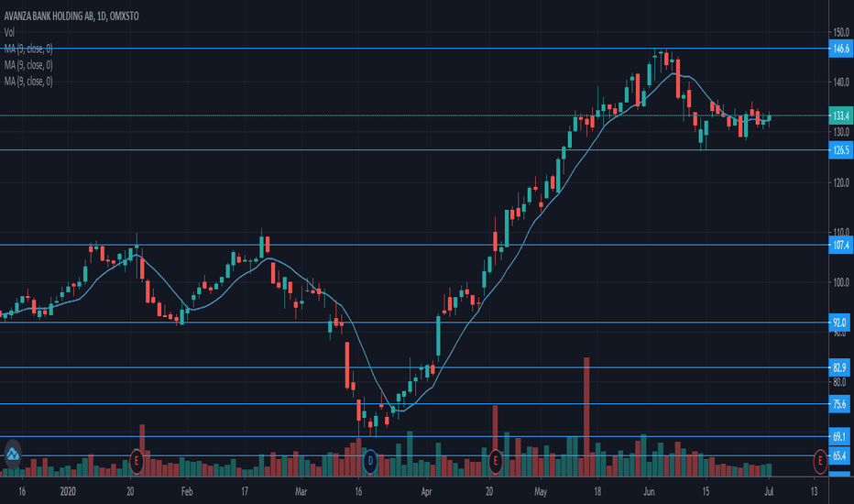The height and width of the screenshot is (504, 854).
Task: Click the 126.5 price label
Action: click(840, 150)
